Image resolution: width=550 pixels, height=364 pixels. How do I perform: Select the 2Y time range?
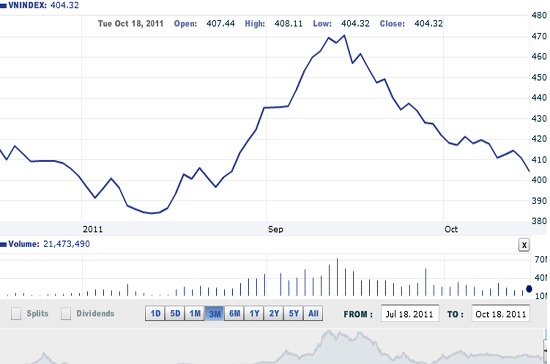[274, 314]
